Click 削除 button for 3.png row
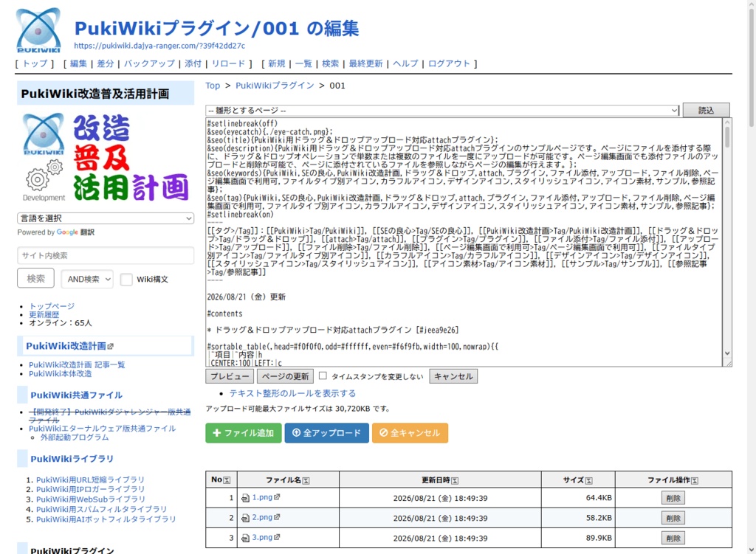 coord(673,538)
